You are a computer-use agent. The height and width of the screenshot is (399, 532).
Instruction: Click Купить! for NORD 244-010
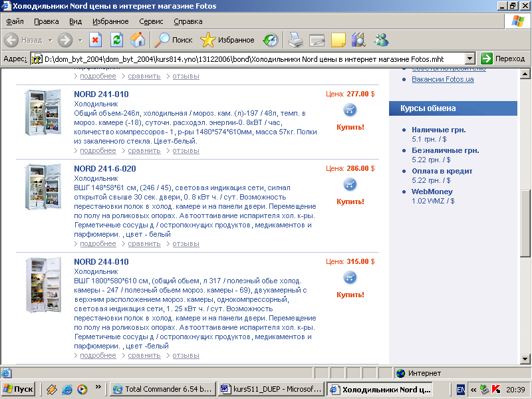tap(350, 295)
